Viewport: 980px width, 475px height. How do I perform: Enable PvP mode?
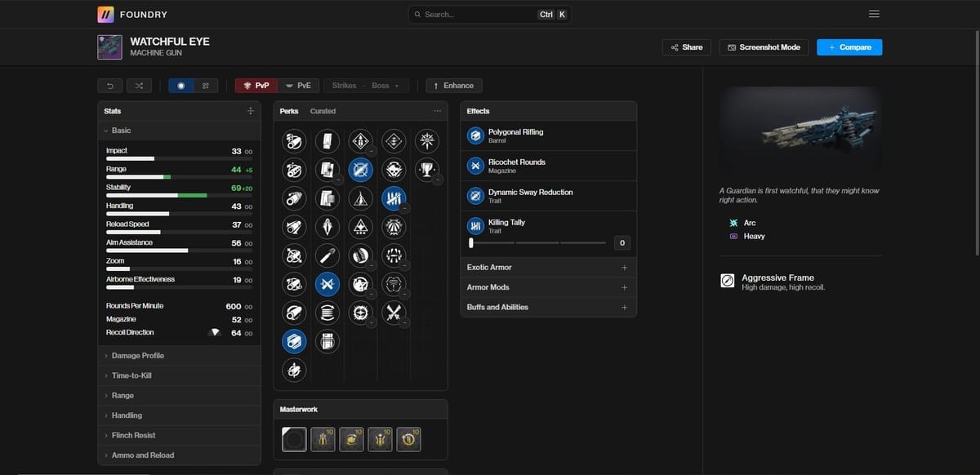256,85
